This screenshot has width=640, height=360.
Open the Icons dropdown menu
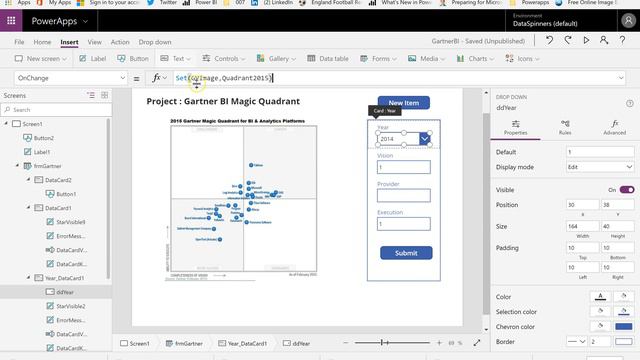pyautogui.click(x=522, y=59)
